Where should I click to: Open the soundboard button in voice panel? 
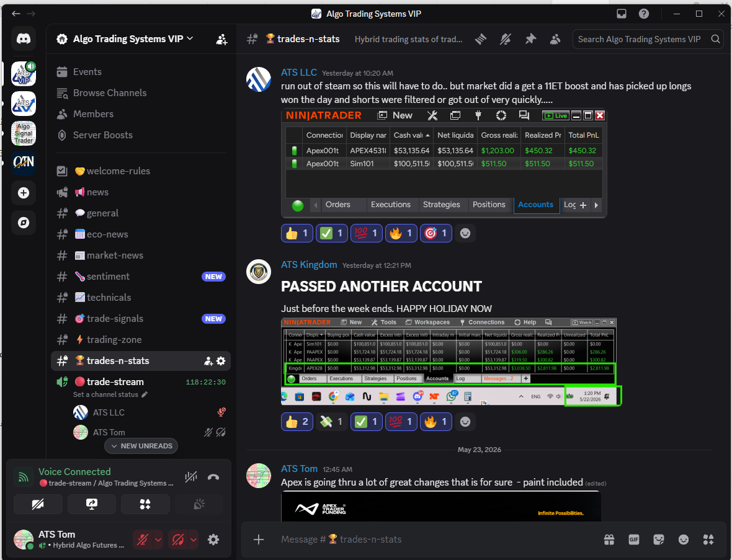point(199,504)
